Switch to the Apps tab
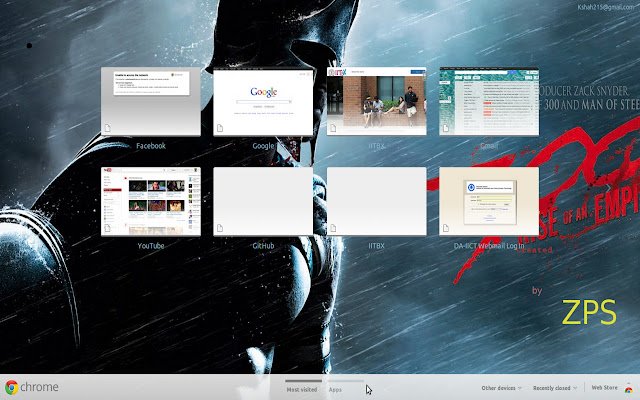 pos(335,389)
